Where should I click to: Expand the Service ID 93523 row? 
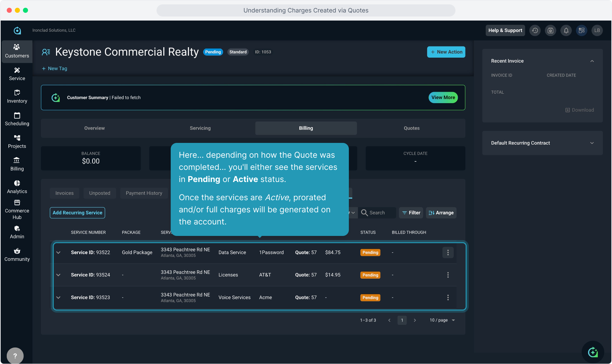[58, 298]
